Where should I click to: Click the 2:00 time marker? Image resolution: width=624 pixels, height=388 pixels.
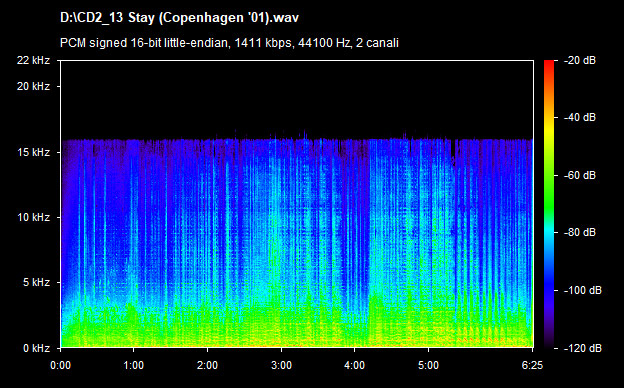coord(207,365)
